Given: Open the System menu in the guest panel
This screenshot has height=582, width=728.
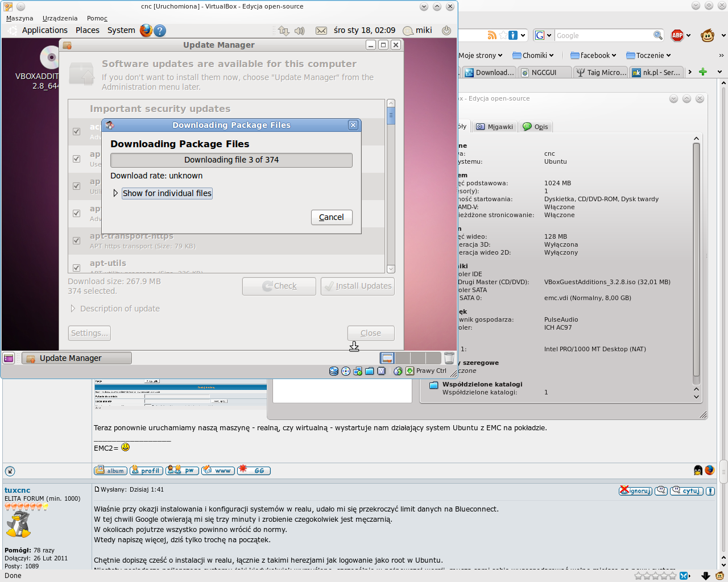Looking at the screenshot, I should [121, 31].
